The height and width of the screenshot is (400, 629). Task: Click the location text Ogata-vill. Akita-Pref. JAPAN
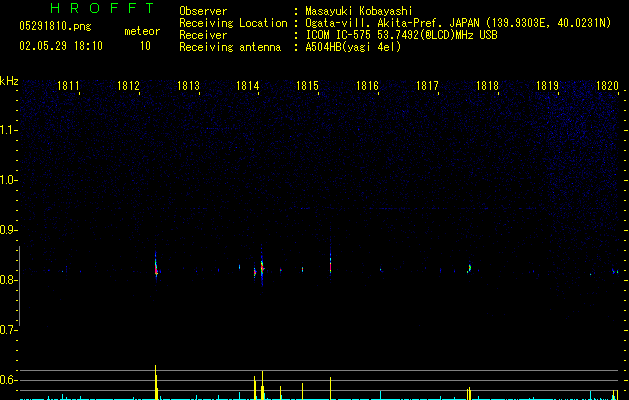pos(392,23)
